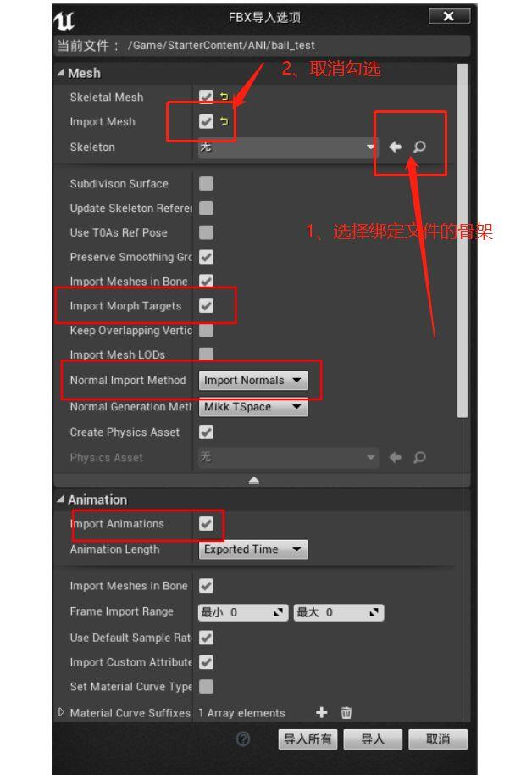Enable Keep Overlapping Vertices checkbox
This screenshot has height=775, width=532.
pyautogui.click(x=206, y=330)
